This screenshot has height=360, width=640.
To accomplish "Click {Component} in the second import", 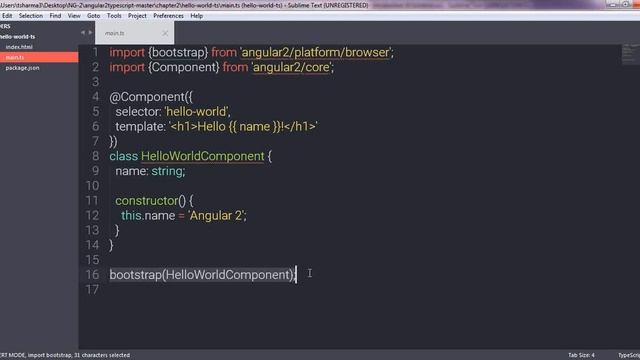I will [x=183, y=67].
